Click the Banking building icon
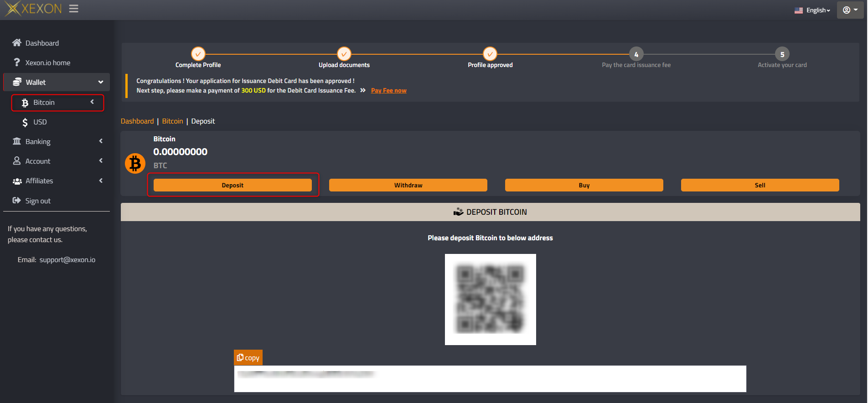Viewport: 868px width, 403px height. click(17, 141)
